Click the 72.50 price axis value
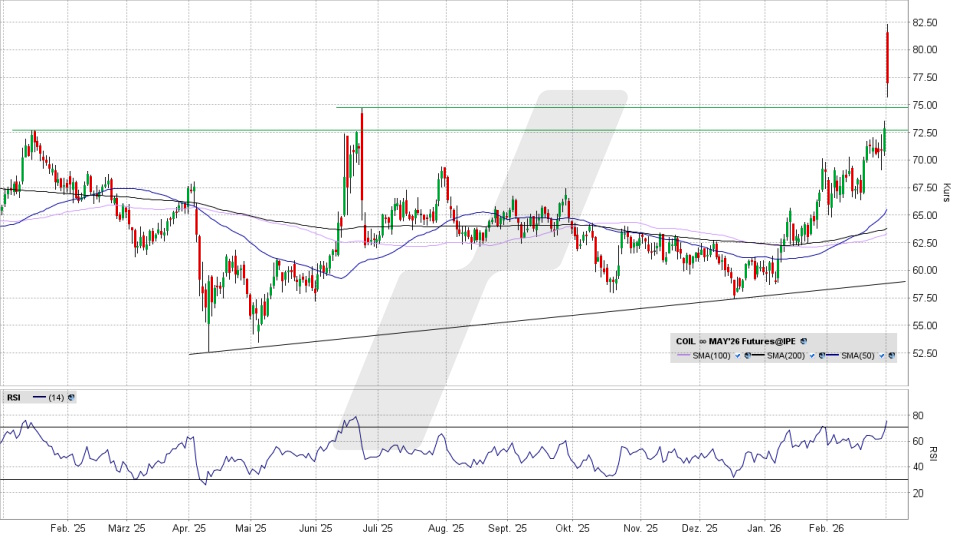960x540 pixels. (x=924, y=133)
